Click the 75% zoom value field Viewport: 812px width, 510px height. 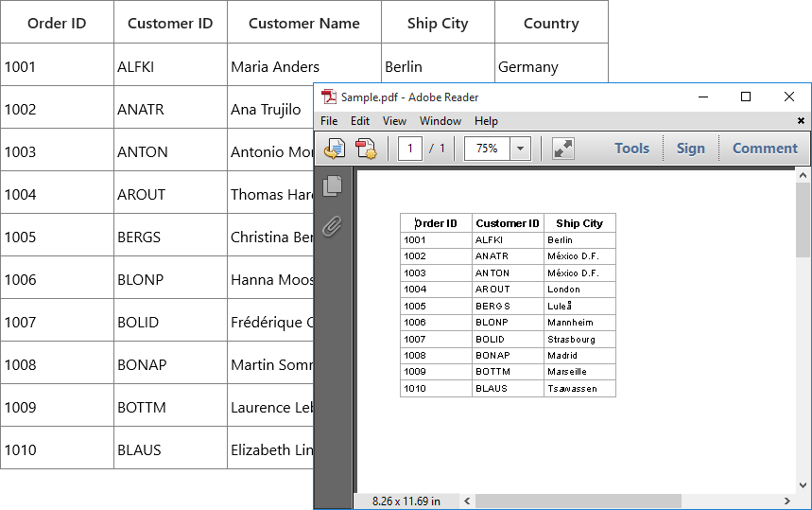point(487,149)
